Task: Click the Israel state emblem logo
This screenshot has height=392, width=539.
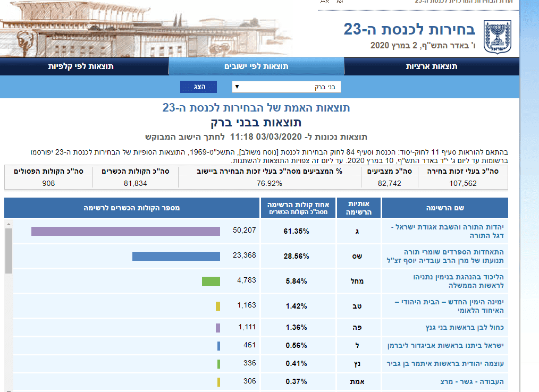Action: (497, 37)
